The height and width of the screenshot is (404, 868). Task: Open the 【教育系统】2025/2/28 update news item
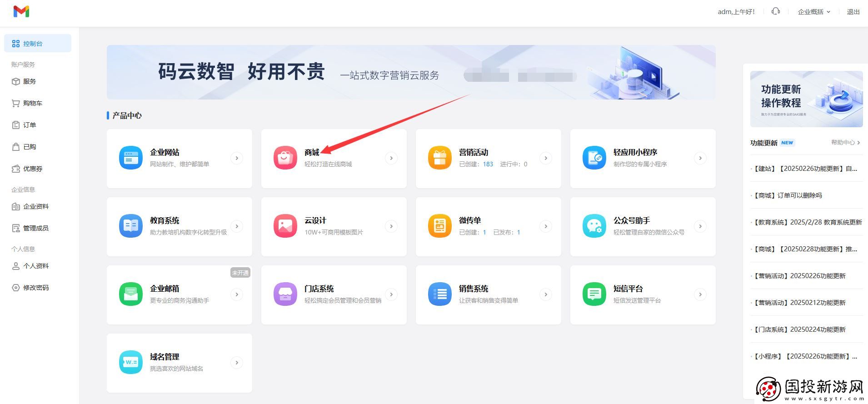coord(807,222)
